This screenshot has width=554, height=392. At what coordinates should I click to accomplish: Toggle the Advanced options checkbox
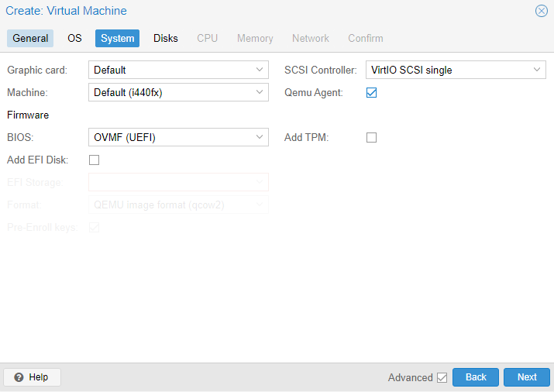442,377
